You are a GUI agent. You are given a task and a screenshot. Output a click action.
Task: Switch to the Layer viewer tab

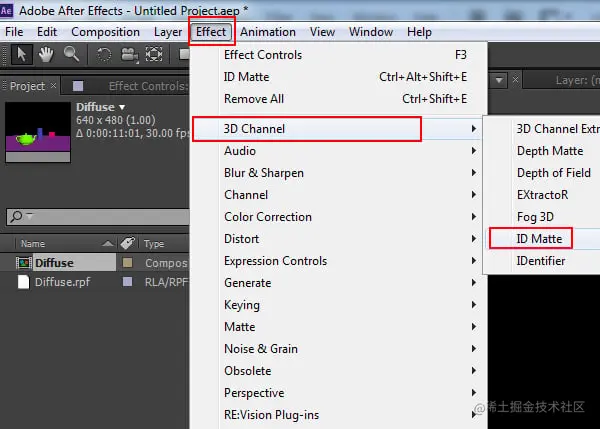[x=577, y=80]
